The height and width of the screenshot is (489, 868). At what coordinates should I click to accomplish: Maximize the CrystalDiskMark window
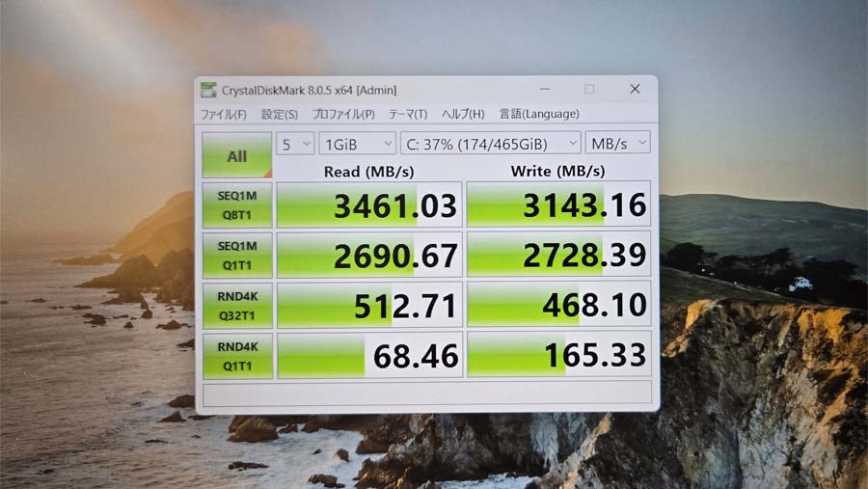coord(589,89)
